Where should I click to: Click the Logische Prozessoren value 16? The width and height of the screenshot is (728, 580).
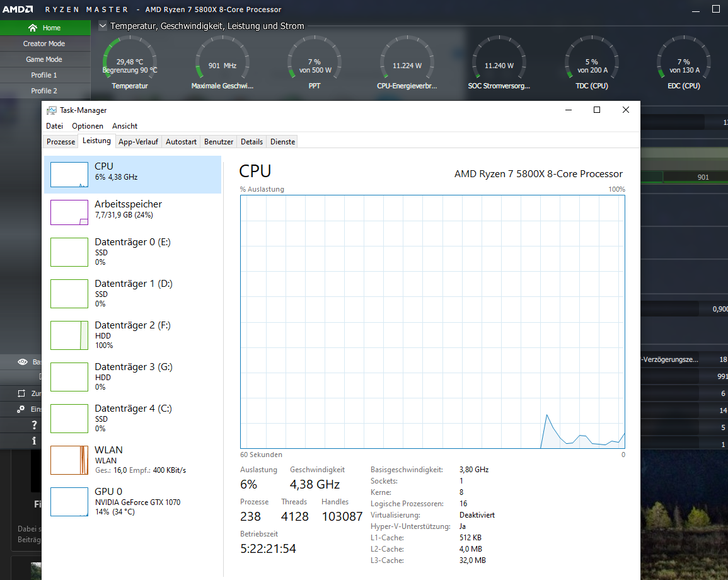(463, 503)
